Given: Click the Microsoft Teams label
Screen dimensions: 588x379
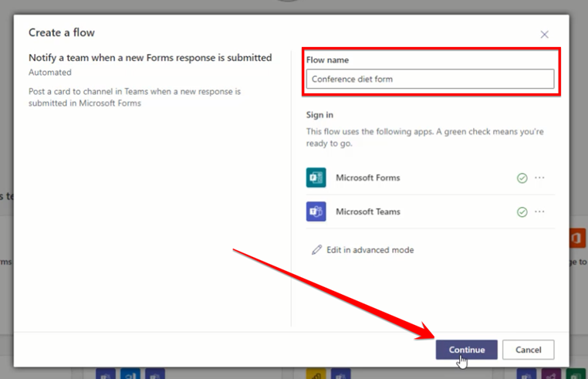Looking at the screenshot, I should [368, 211].
